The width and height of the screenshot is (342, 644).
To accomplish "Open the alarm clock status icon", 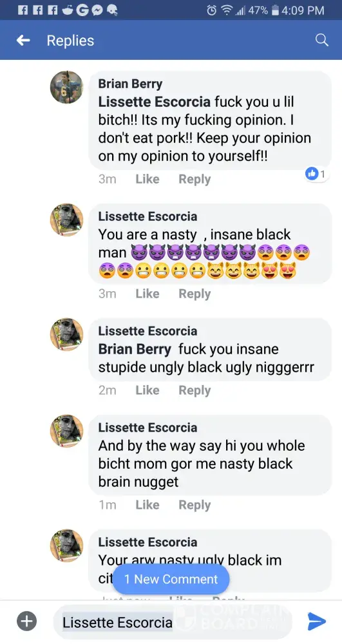I will click(x=212, y=10).
